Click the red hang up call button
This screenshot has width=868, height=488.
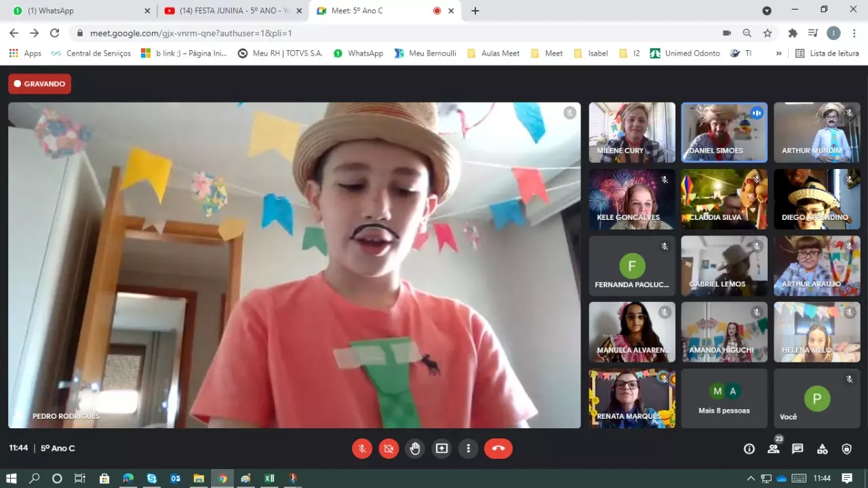498,449
